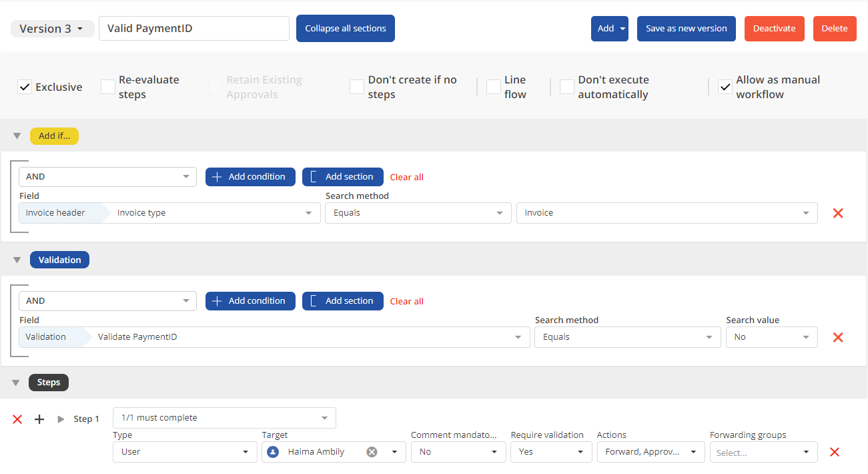Add a new step with the plus icon
The width and height of the screenshot is (868, 474).
39,419
